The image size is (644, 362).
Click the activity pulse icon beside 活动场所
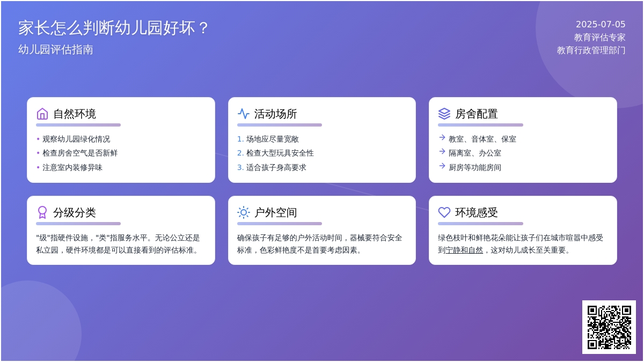click(244, 114)
